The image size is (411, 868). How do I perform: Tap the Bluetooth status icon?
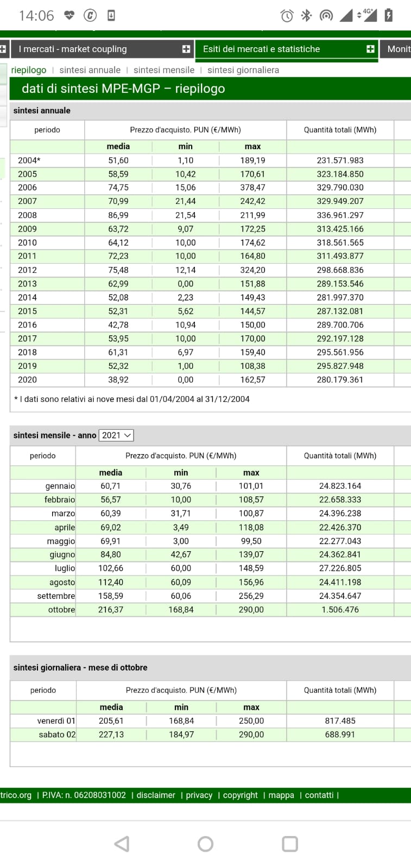(x=306, y=15)
